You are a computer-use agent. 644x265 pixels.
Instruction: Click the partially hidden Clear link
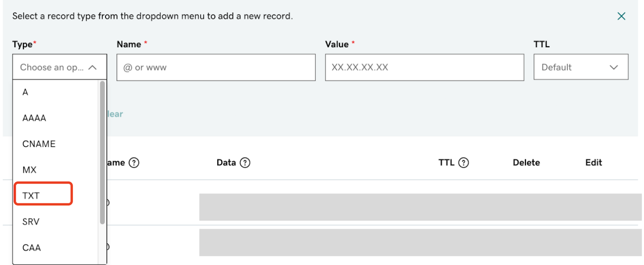[x=115, y=114]
